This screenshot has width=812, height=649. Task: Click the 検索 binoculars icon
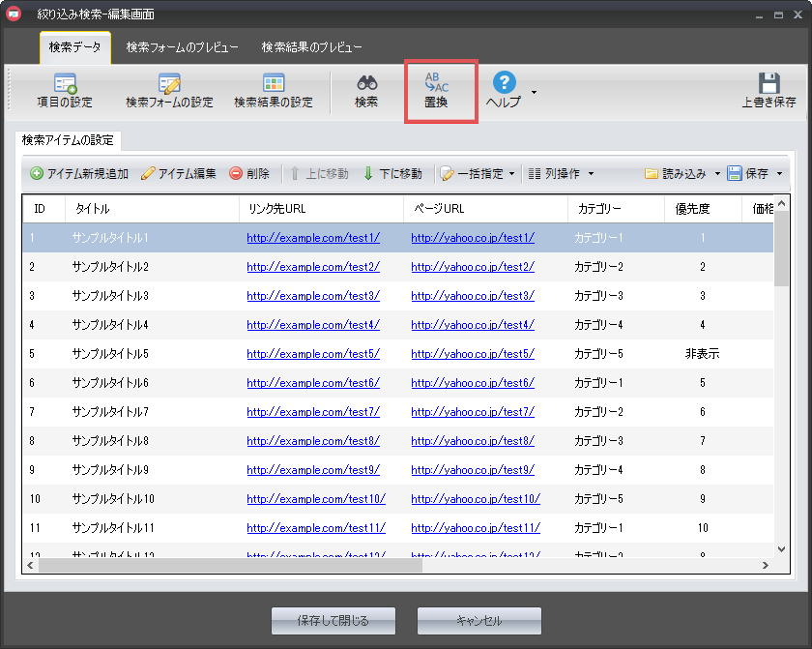pyautogui.click(x=366, y=90)
